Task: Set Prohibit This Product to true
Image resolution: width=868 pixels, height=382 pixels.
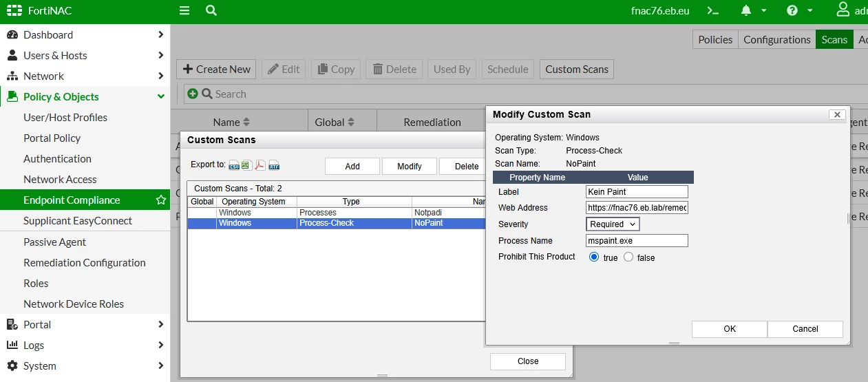Action: [595, 257]
